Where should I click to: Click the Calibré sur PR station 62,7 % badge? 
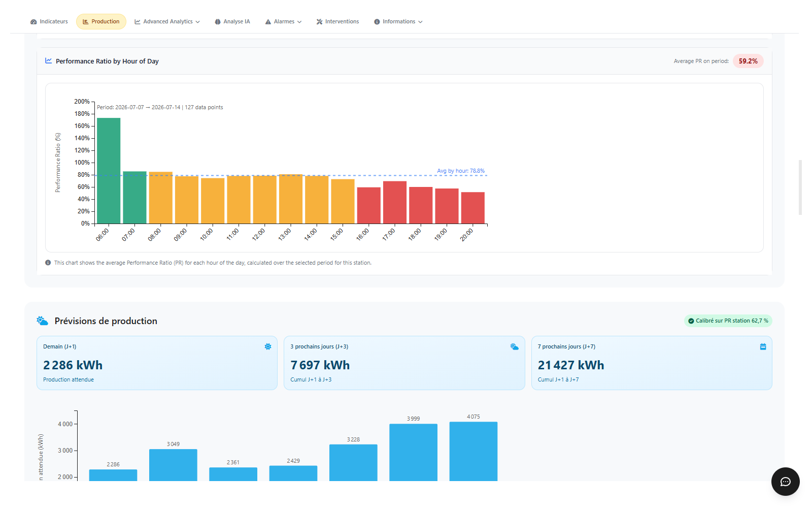[728, 321]
